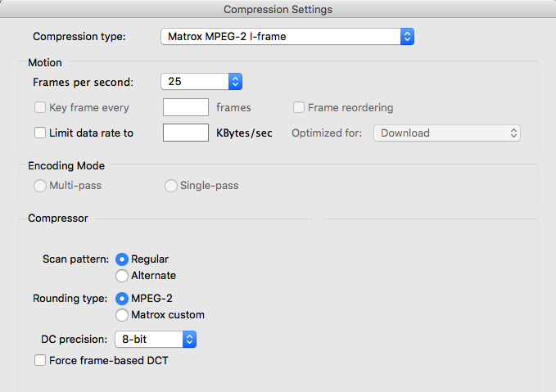The height and width of the screenshot is (392, 556).
Task: Click the empty preview pane beside Compressor
Action: (x=431, y=303)
